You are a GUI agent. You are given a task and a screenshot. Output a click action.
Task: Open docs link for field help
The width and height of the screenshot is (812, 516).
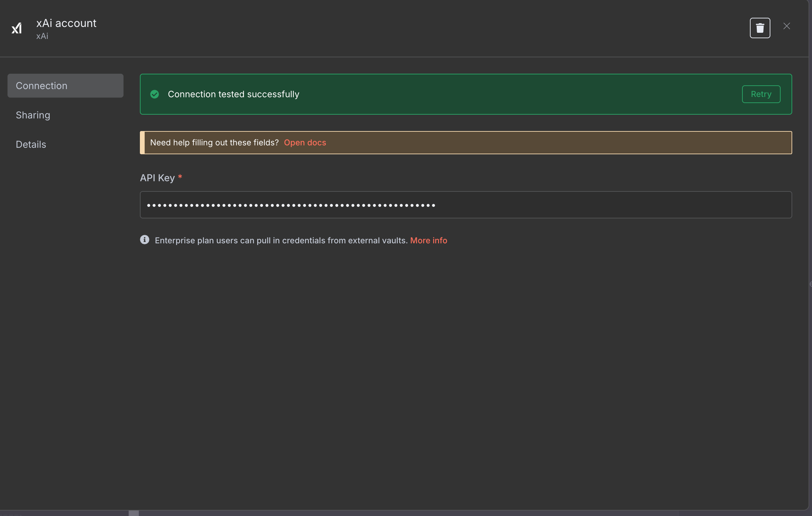pyautogui.click(x=305, y=143)
